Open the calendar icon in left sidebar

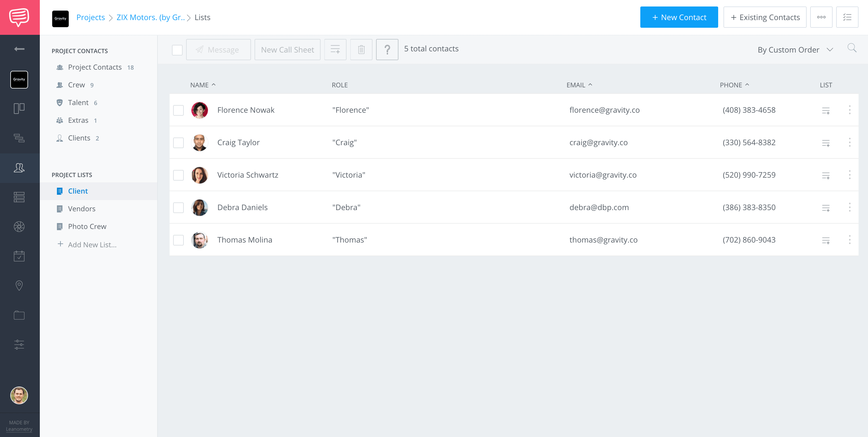[x=19, y=256]
